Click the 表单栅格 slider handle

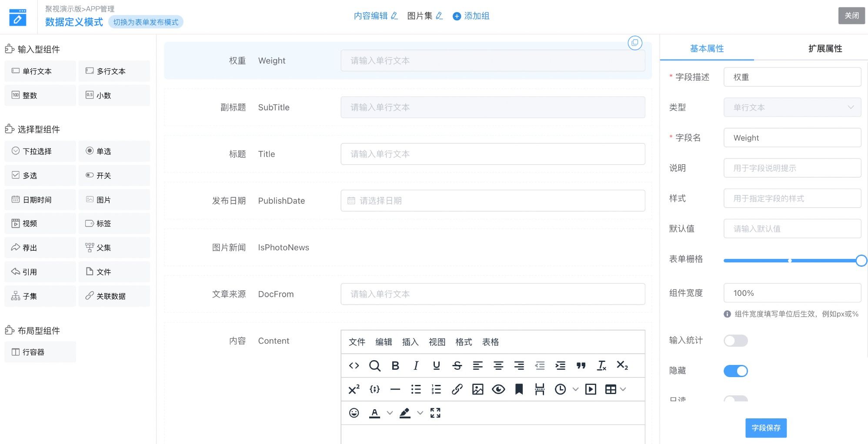(x=861, y=261)
